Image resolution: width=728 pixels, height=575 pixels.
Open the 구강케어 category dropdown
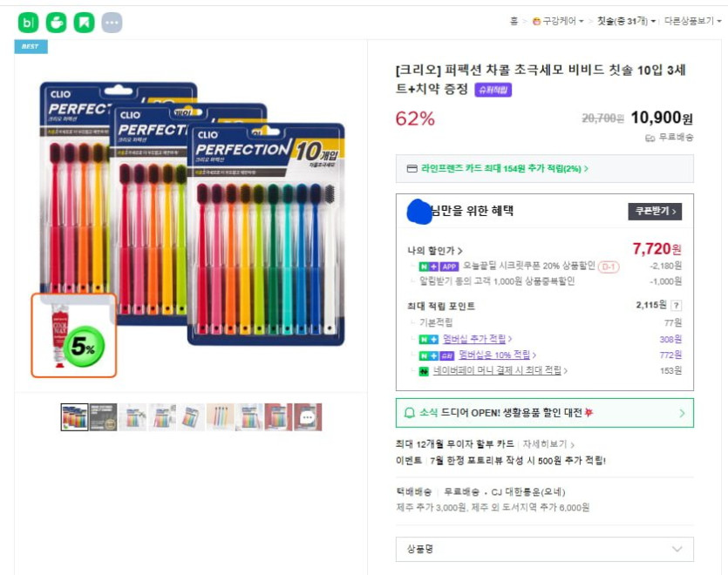click(x=559, y=22)
